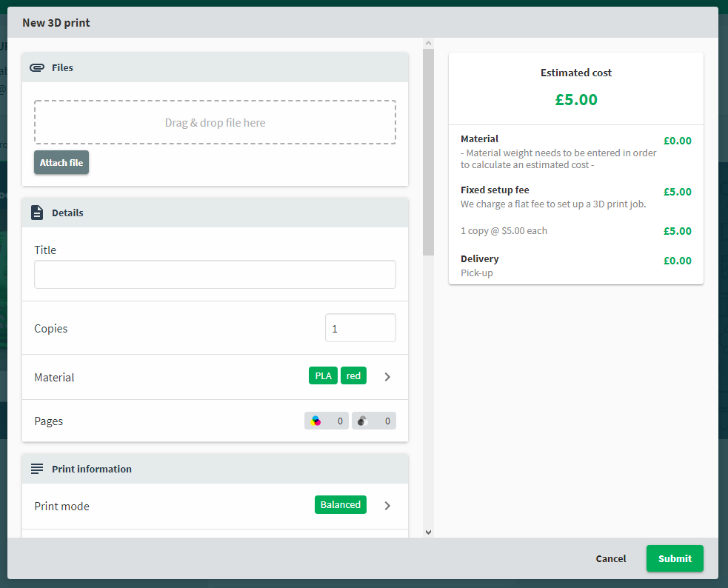The width and height of the screenshot is (728, 588).
Task: Click the Copies number field
Action: click(x=360, y=328)
